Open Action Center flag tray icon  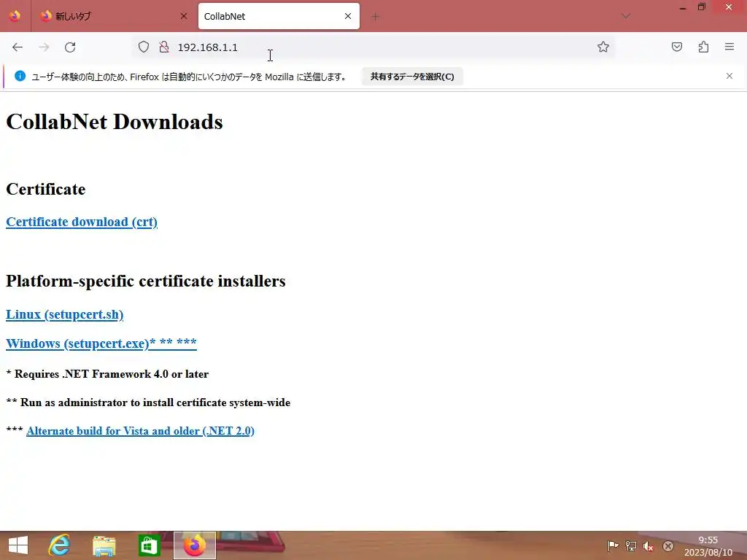tap(613, 545)
